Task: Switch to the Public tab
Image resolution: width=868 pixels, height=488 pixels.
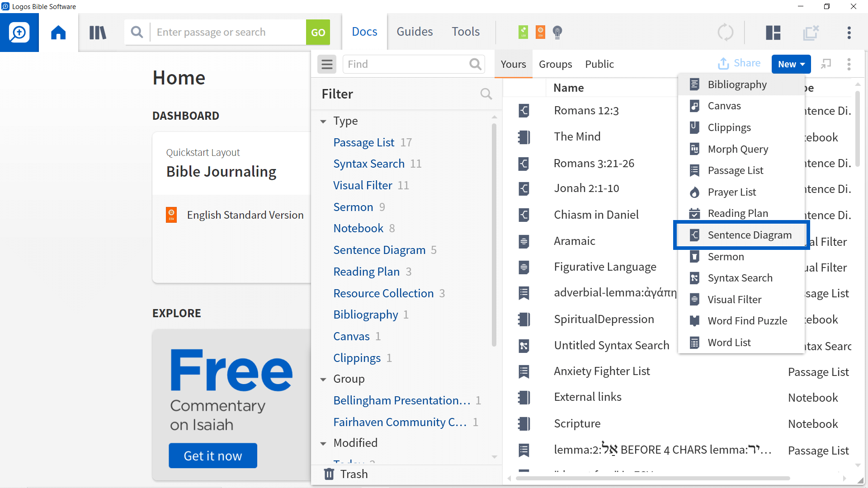Action: [598, 64]
